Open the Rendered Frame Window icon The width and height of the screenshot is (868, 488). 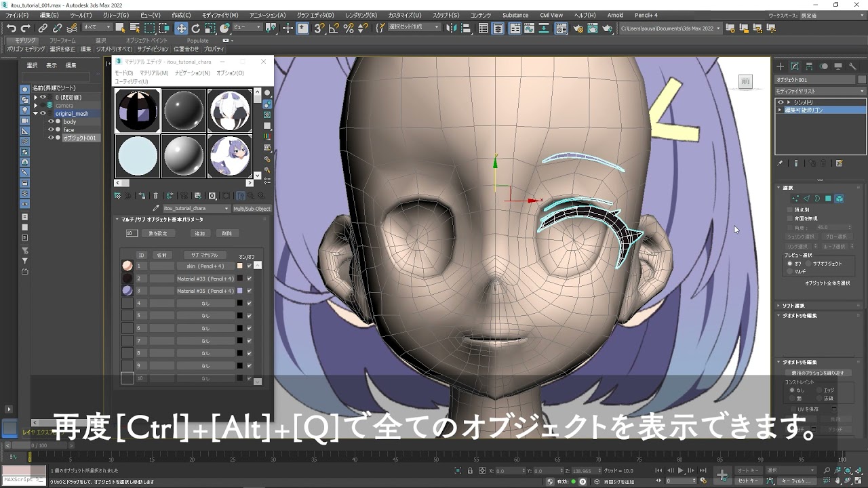(x=593, y=28)
